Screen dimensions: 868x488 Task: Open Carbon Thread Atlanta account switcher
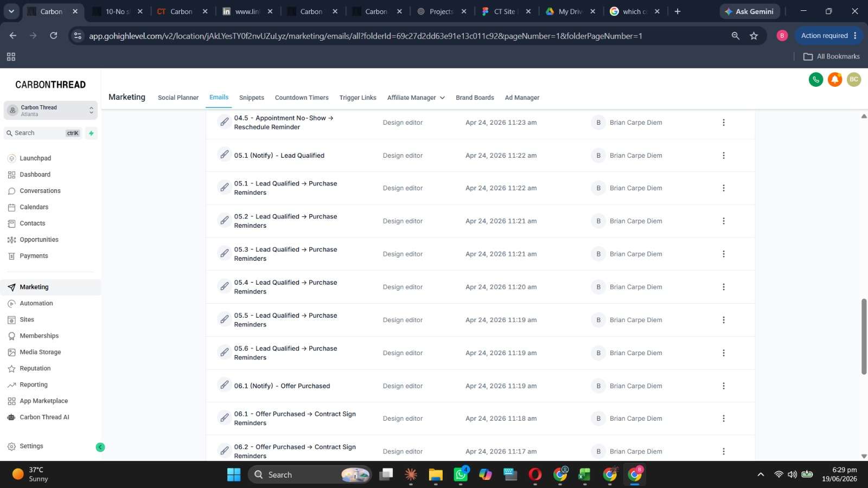[50, 111]
